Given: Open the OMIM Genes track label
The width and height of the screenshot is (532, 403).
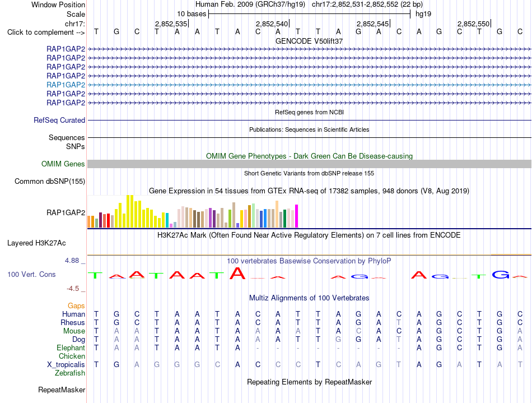Looking at the screenshot, I should [63, 164].
